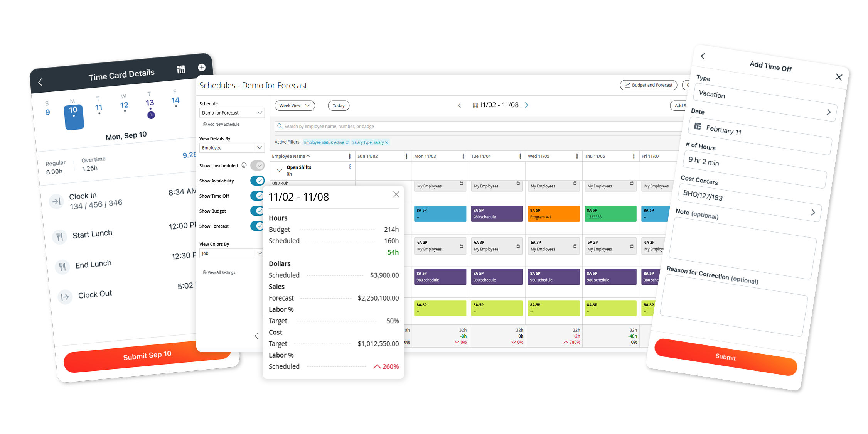Image resolution: width=868 pixels, height=434 pixels.
Task: Go back from Time Card Details
Action: click(40, 82)
